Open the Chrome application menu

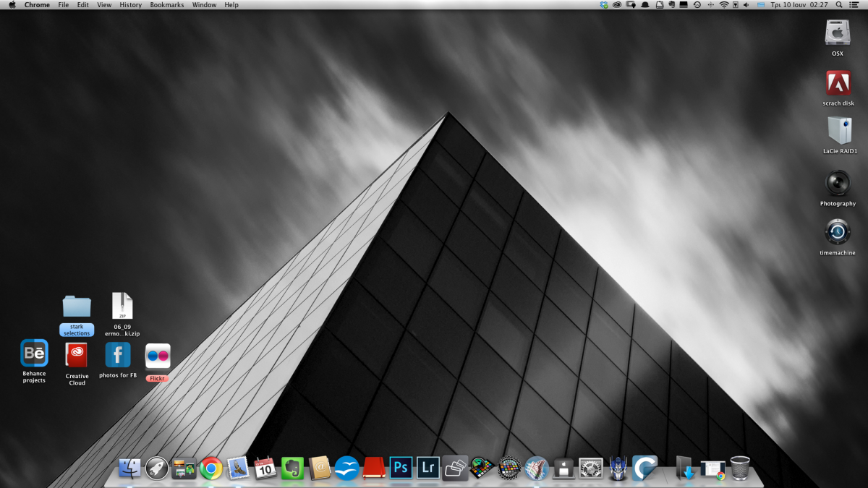(x=37, y=5)
